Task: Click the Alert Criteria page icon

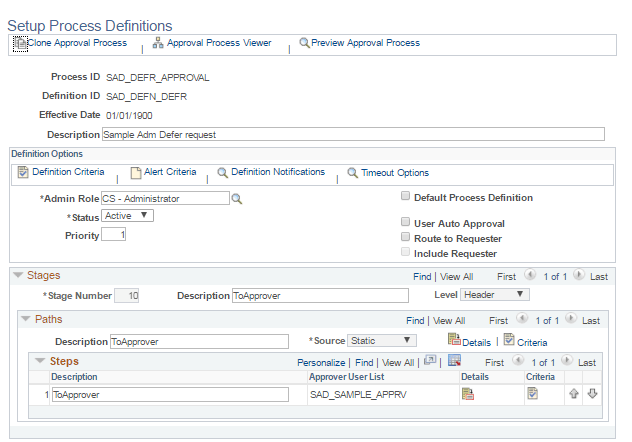Action: coord(136,172)
